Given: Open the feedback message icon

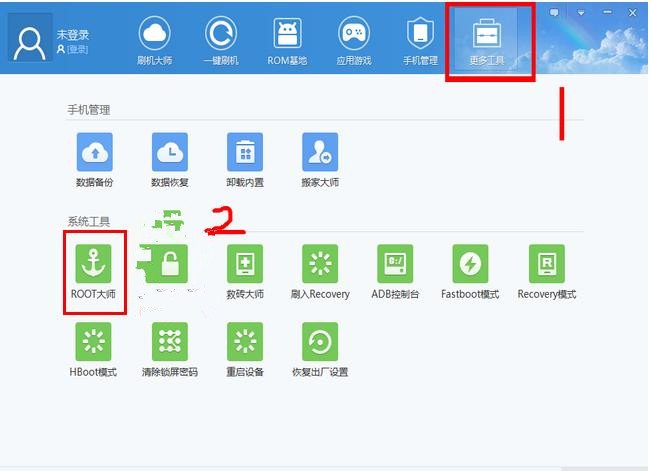Looking at the screenshot, I should [554, 12].
